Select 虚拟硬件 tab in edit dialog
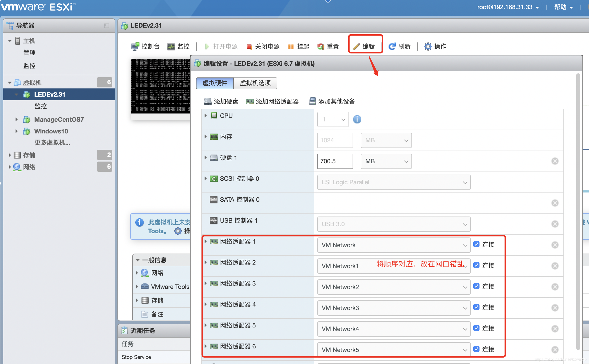Screen dimensions: 589x364 (215, 83)
